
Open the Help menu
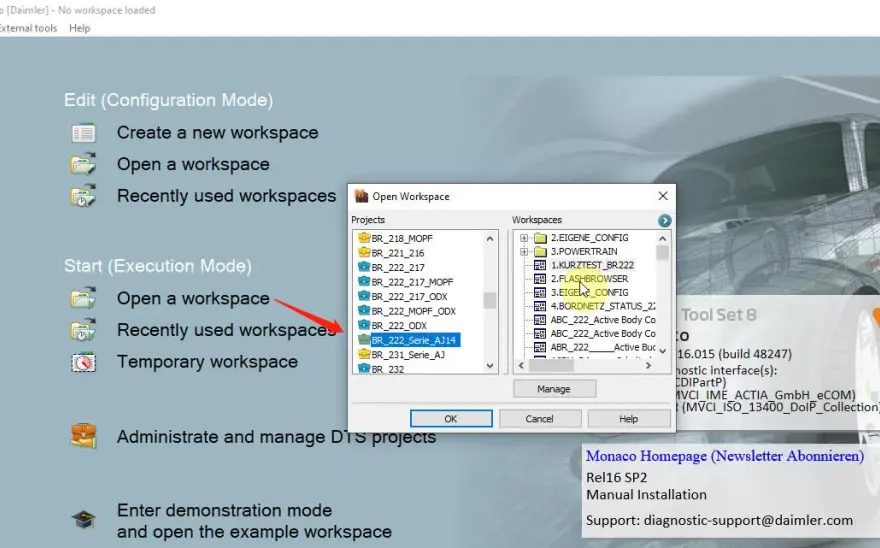(80, 28)
